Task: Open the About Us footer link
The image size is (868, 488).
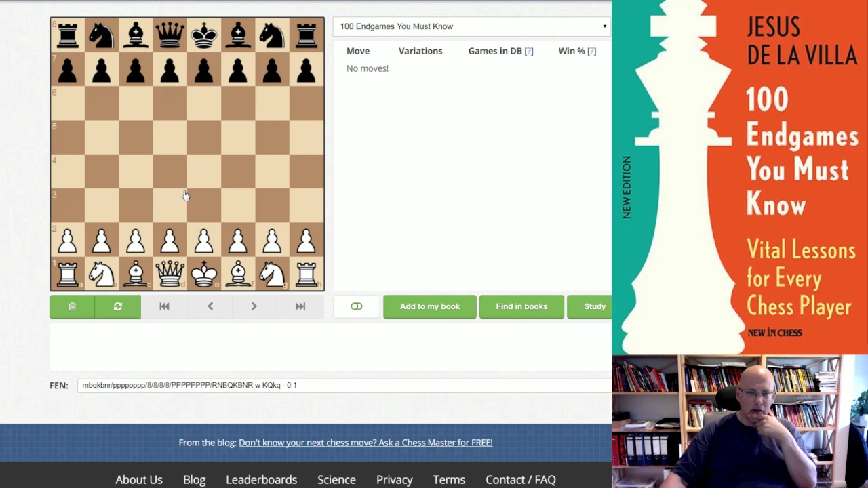Action: 139,479
